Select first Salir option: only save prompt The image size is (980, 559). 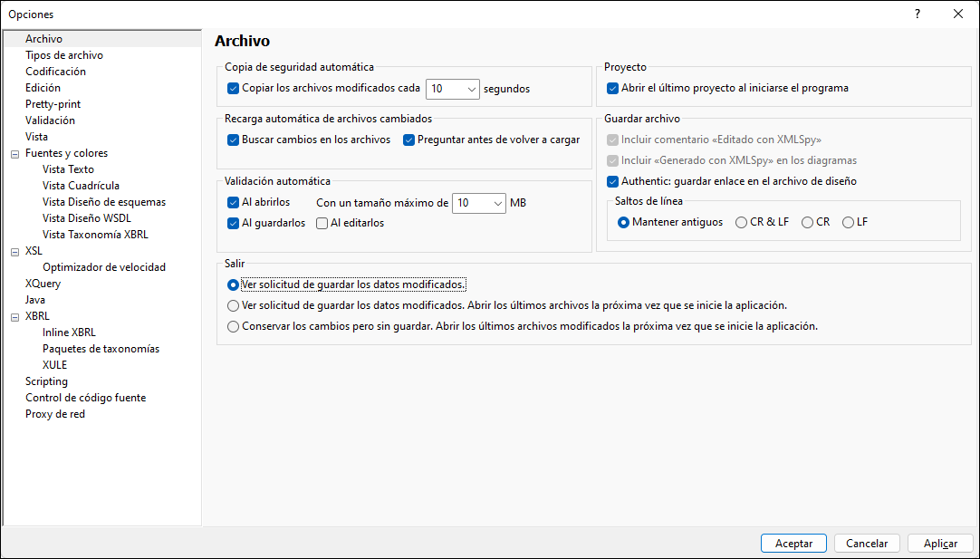click(x=233, y=285)
